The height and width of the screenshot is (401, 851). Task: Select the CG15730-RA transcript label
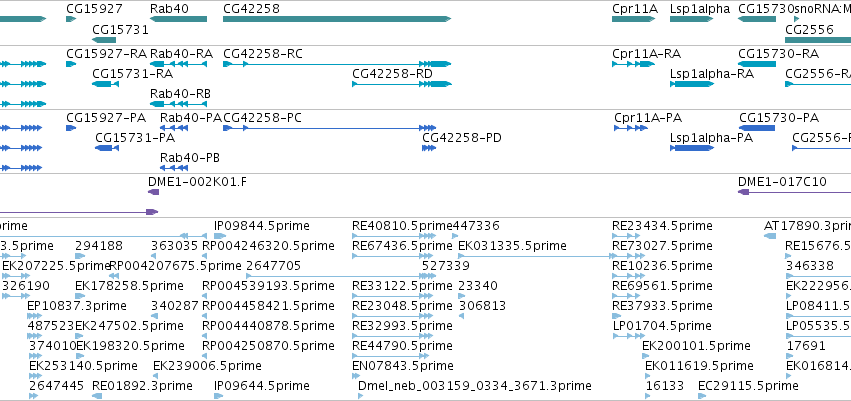point(778,54)
